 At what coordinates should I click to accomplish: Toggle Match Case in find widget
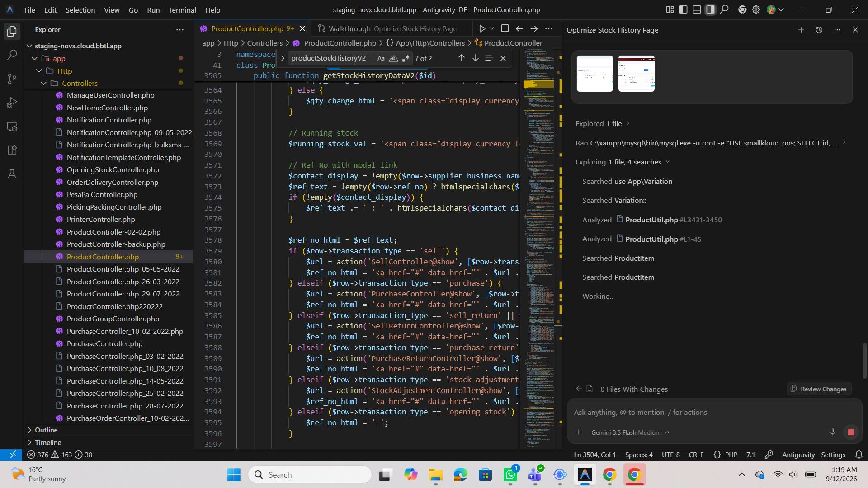click(x=381, y=58)
